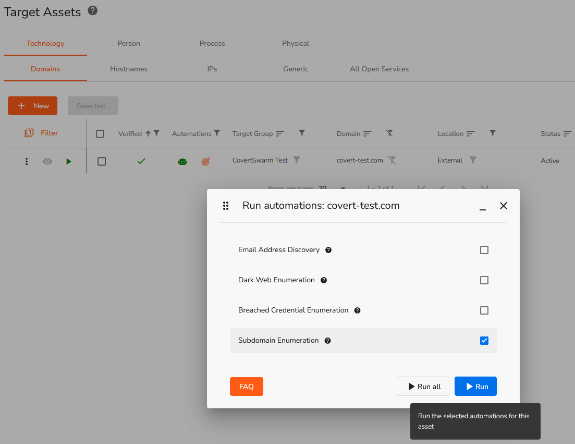Image resolution: width=575 pixels, height=444 pixels.
Task: Open help for Breached Credential Enumeration
Action: coord(357,311)
